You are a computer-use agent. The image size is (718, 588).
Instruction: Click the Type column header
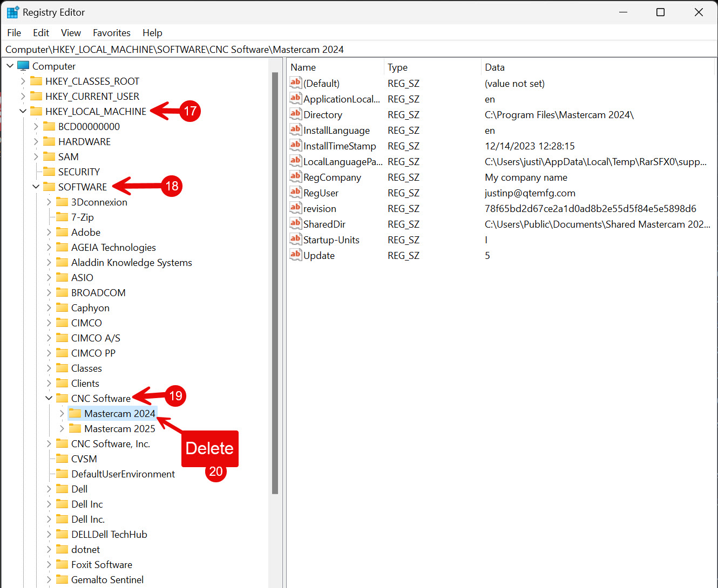[x=432, y=67]
